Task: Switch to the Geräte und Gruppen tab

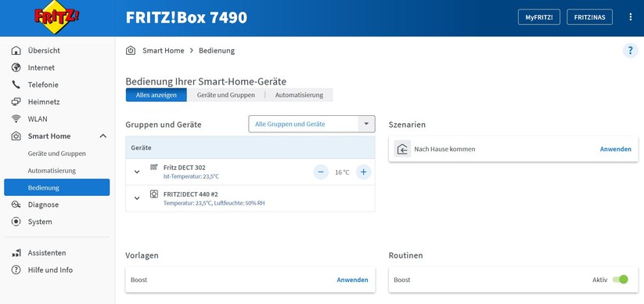Action: 226,95
